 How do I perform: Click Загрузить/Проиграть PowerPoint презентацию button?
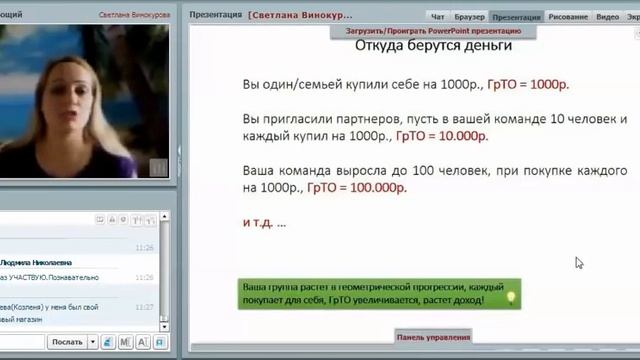click(433, 31)
